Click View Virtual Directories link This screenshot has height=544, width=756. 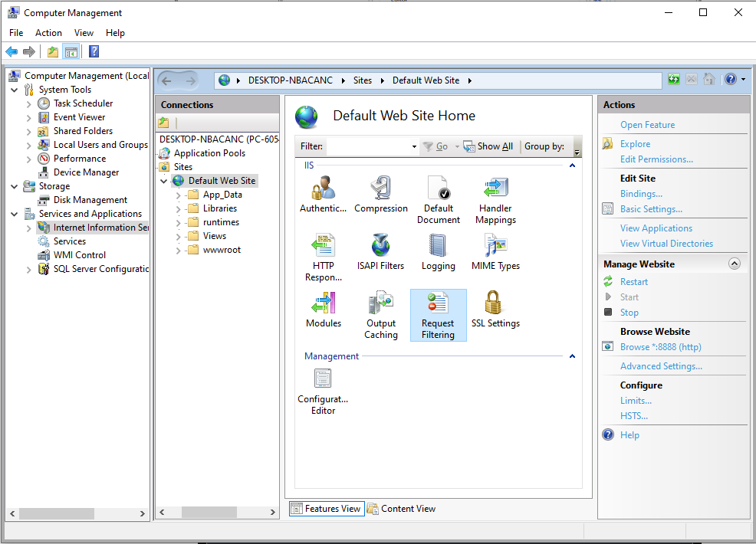pos(666,244)
